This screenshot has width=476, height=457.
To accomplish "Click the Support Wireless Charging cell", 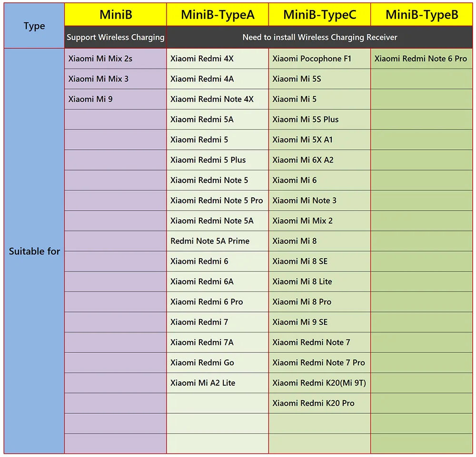I will click(115, 37).
